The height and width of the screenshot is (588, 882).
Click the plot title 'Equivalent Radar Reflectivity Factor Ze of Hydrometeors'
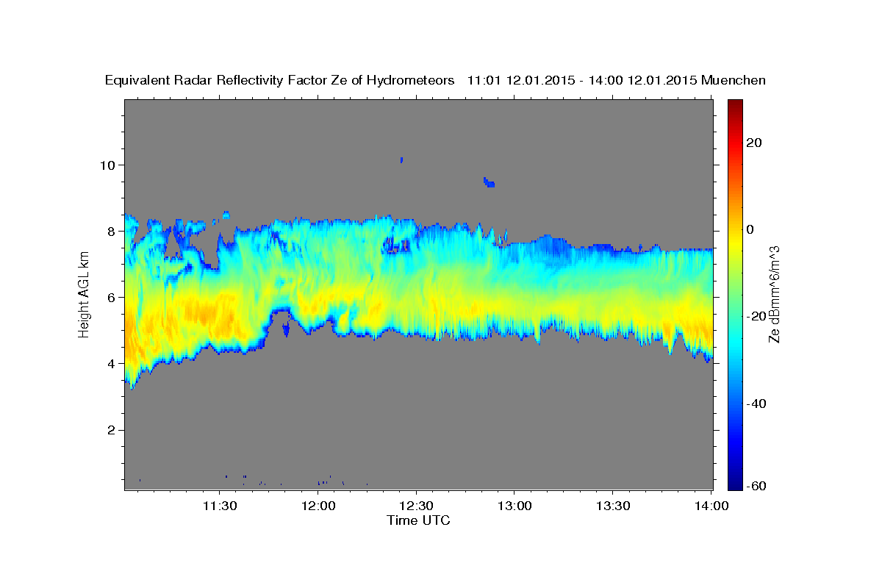coord(280,81)
